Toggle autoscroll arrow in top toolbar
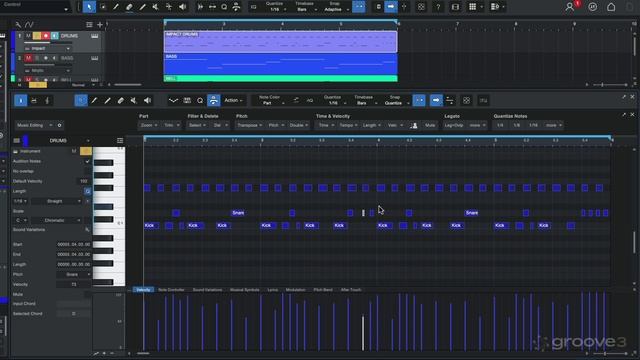This screenshot has width=640, height=360. pos(391,7)
